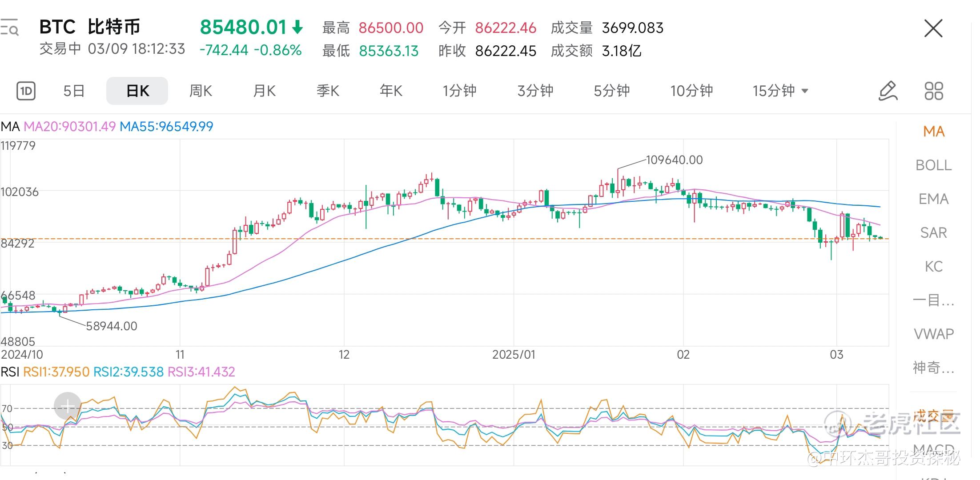Open the drawing pencil tool

pyautogui.click(x=888, y=91)
